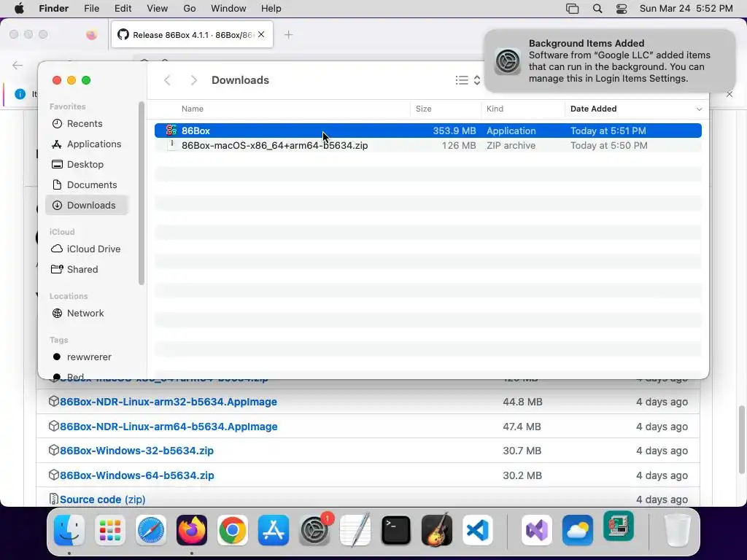Open System Settings in the Dock
This screenshot has width=747, height=560.
coord(314,530)
